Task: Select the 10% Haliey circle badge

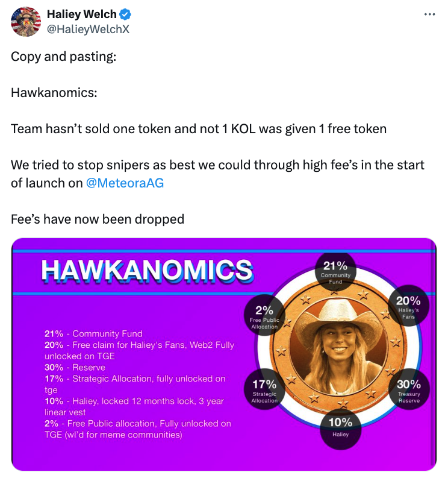Action: tap(340, 427)
